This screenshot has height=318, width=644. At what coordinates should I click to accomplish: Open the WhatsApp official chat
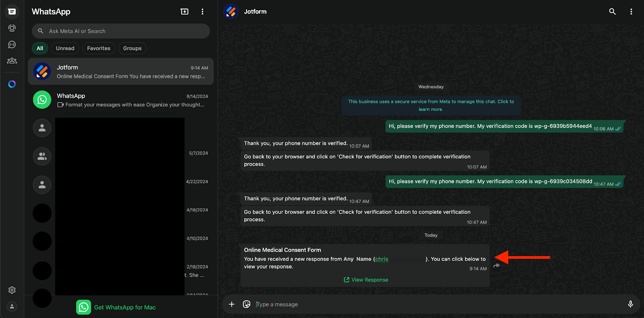point(121,100)
